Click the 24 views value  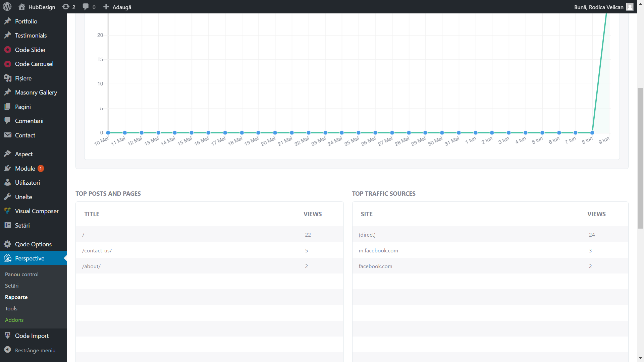coord(592,235)
